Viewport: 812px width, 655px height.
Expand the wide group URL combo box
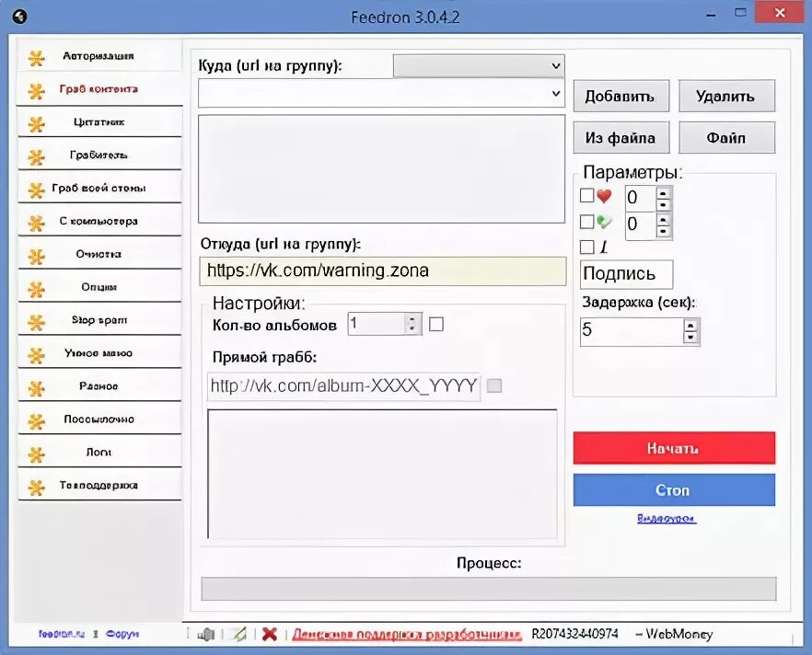click(x=556, y=94)
